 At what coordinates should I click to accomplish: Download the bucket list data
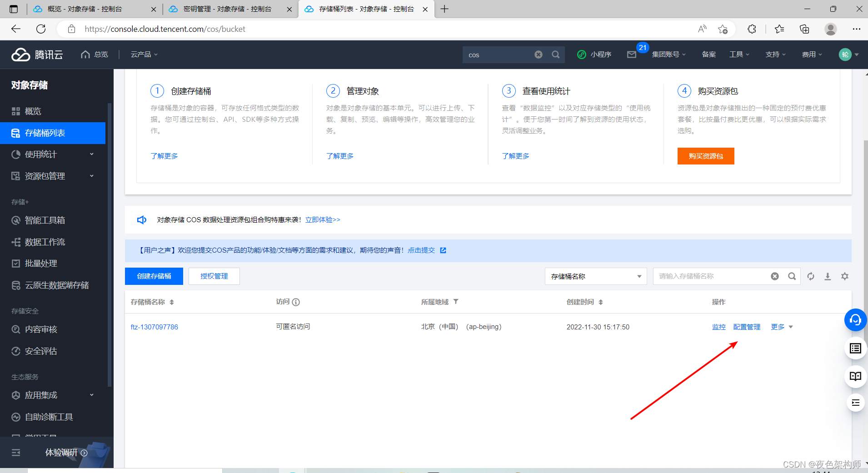(x=828, y=276)
